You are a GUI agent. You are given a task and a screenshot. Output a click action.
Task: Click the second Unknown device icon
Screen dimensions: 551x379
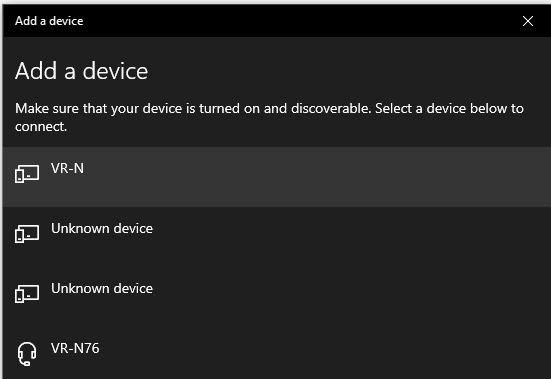coord(27,294)
